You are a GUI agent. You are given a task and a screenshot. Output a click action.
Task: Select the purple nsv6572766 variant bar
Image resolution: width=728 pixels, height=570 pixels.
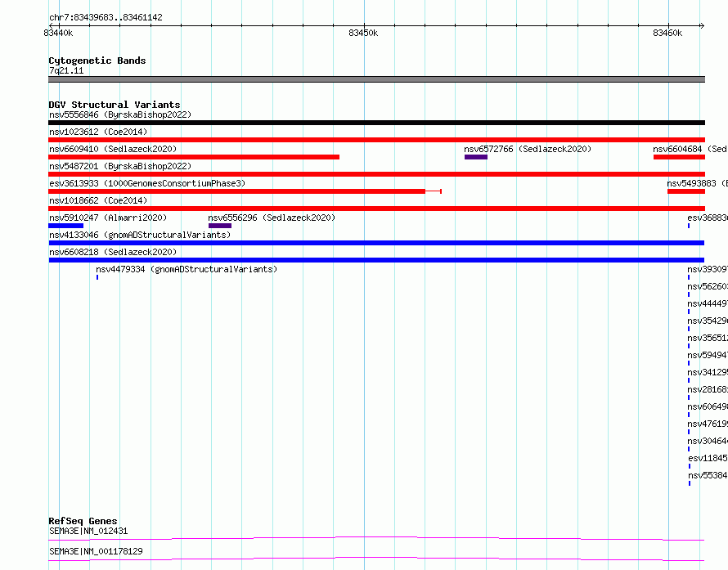[476, 157]
